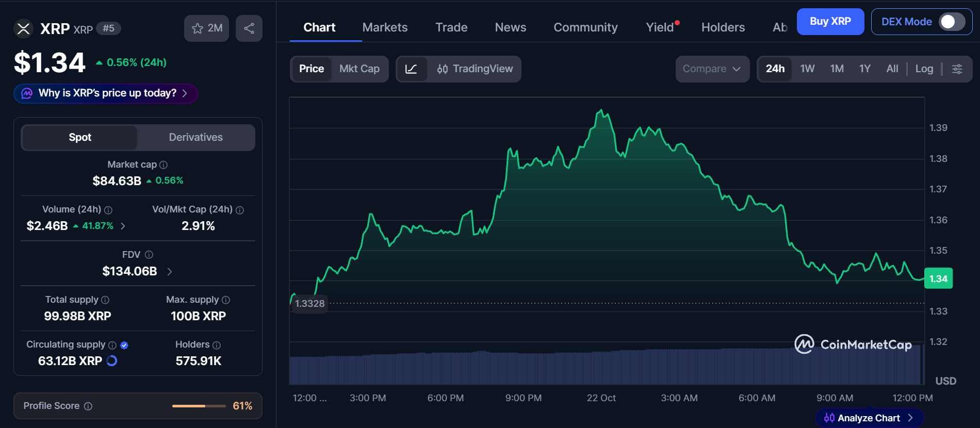This screenshot has height=428, width=980.
Task: Switch to TradingView chart
Action: (x=475, y=69)
